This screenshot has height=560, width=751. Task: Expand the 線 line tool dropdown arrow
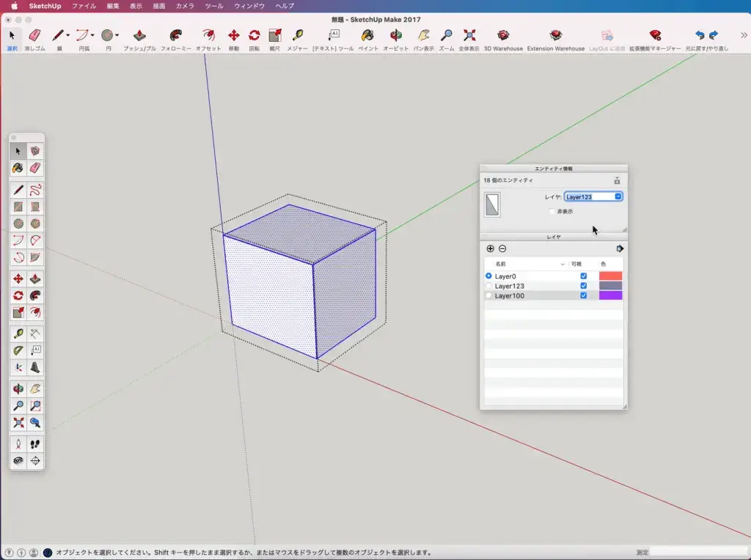[x=68, y=35]
